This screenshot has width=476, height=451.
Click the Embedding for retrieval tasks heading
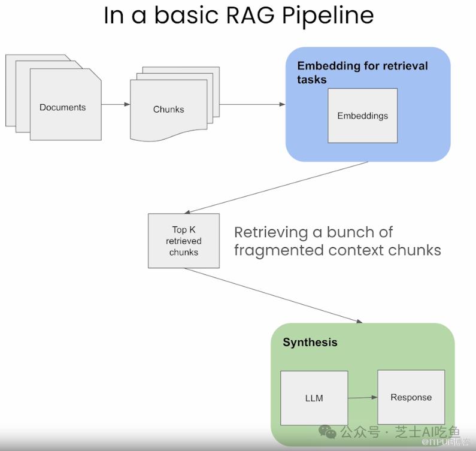click(x=362, y=72)
